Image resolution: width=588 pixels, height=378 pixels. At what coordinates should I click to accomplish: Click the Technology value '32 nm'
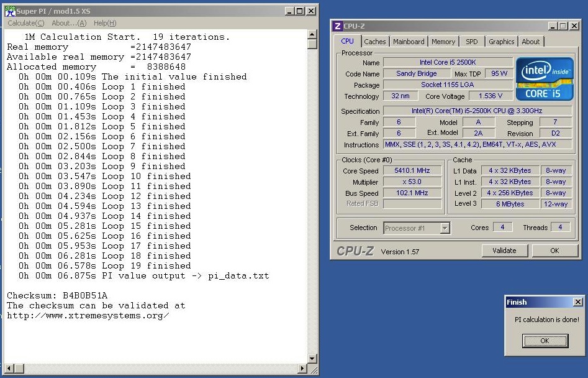pos(400,96)
